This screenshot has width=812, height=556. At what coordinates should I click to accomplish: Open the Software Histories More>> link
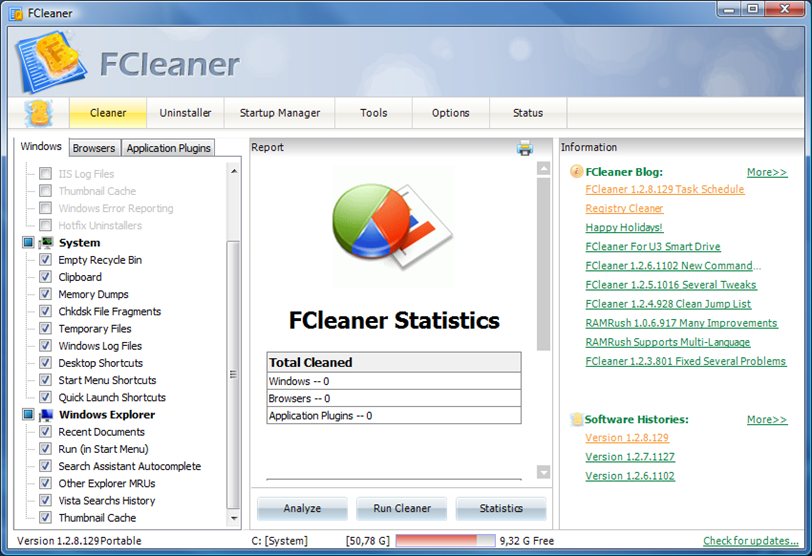click(x=767, y=419)
